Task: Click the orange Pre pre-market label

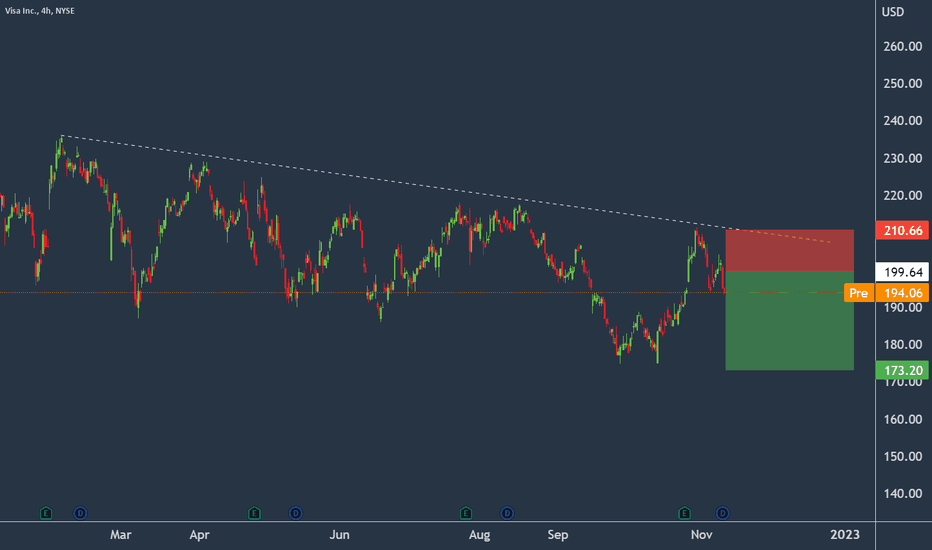Action: tap(858, 293)
